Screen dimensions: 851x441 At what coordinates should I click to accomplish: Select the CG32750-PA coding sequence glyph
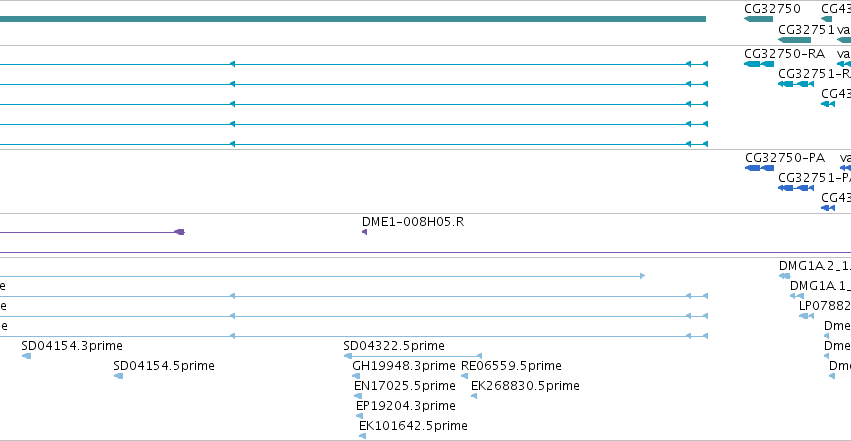(759, 168)
